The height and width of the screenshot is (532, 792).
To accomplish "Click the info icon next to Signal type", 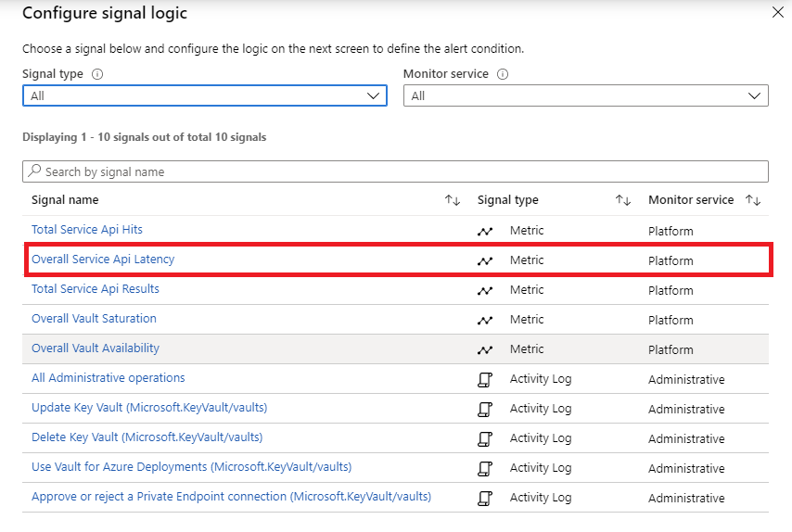I will click(97, 74).
